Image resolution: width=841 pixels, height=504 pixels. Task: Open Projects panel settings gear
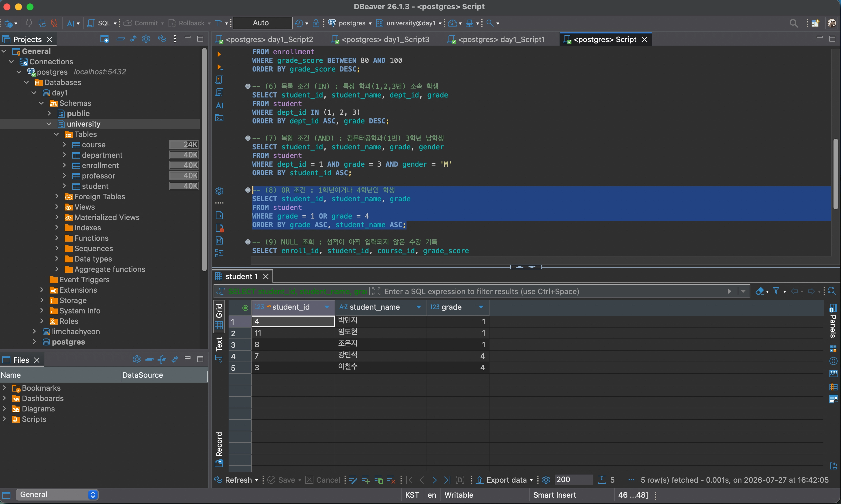(146, 39)
